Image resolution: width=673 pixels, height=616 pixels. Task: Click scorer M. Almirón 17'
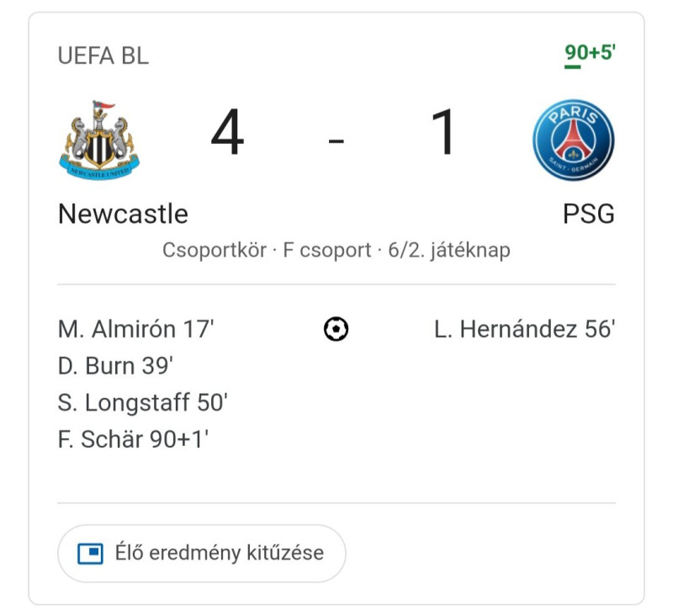pyautogui.click(x=135, y=329)
